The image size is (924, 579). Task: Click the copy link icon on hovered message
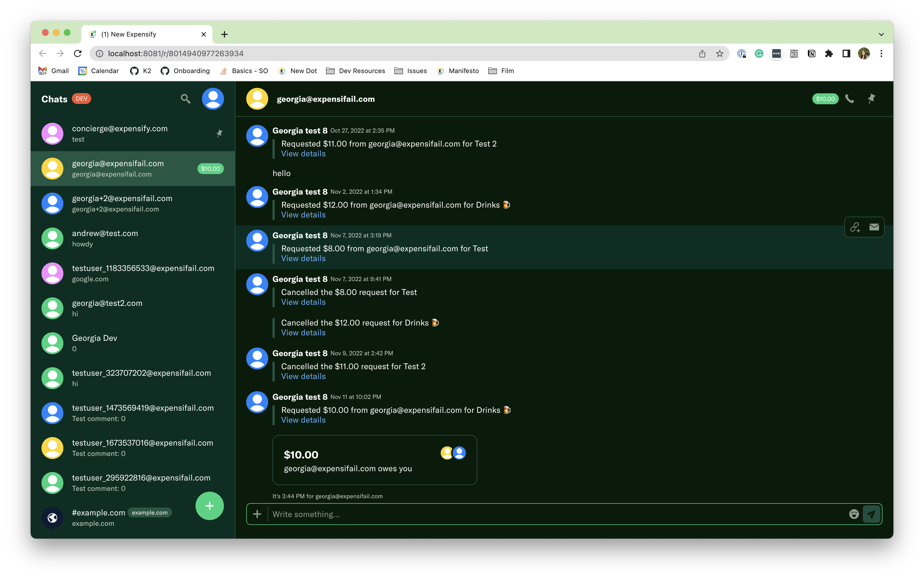click(x=855, y=227)
